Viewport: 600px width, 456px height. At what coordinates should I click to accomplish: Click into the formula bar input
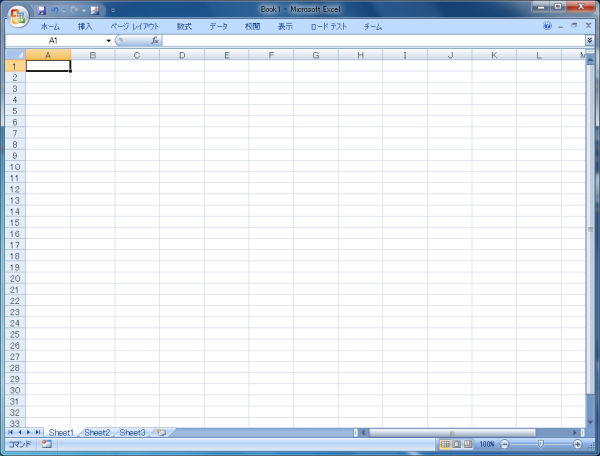coord(373,41)
